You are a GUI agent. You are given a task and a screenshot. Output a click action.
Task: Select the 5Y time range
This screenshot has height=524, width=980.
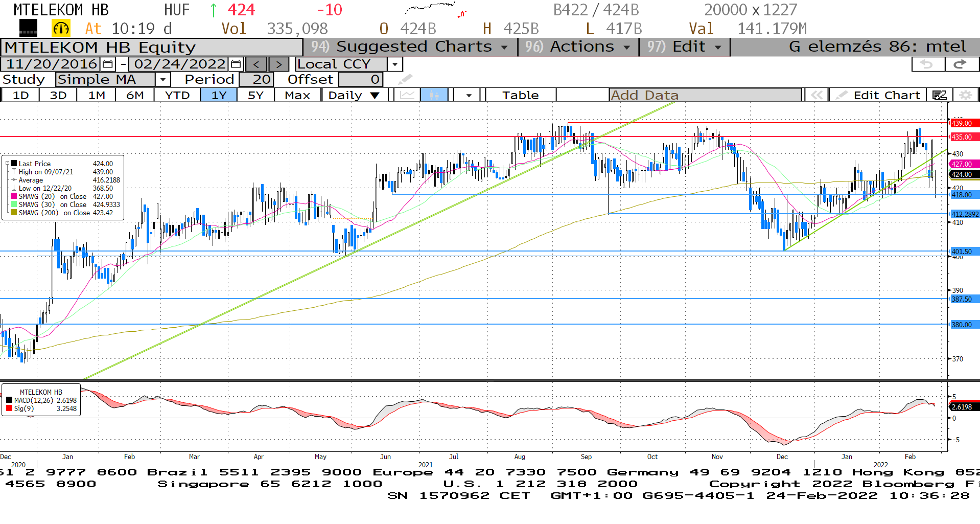[255, 95]
